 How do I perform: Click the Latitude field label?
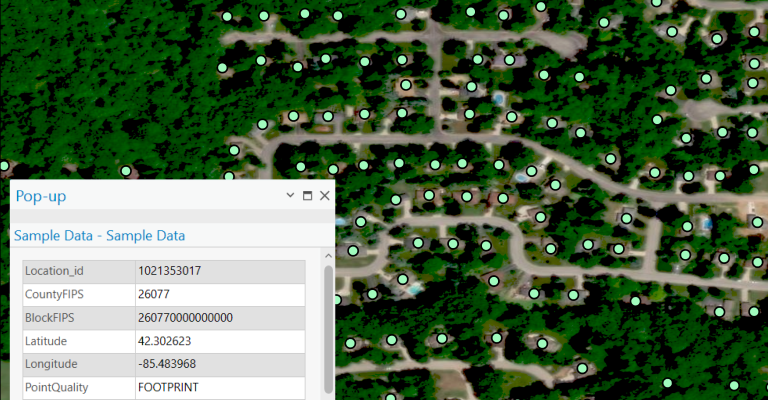[78, 341]
